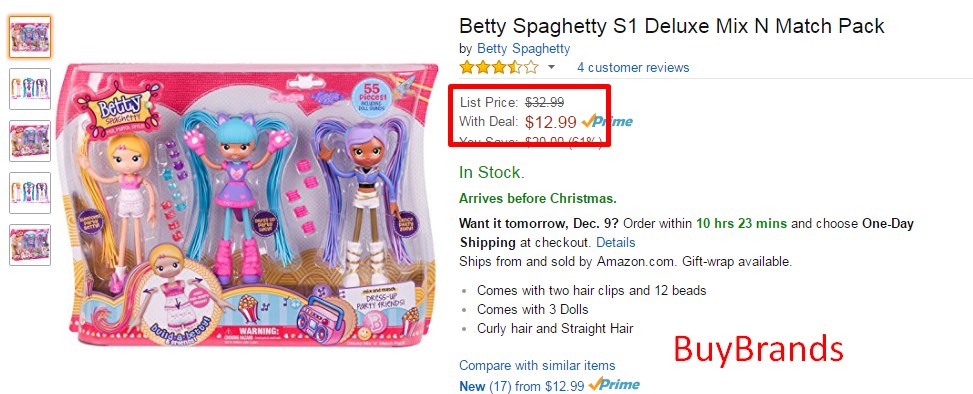Select the first product thumbnail image
This screenshot has height=394, width=973.
[x=30, y=37]
